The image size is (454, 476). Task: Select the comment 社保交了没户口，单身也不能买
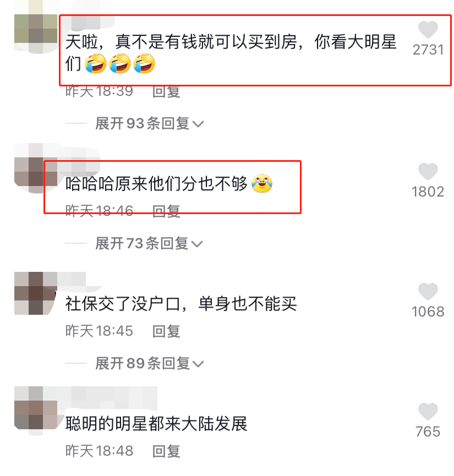(181, 304)
